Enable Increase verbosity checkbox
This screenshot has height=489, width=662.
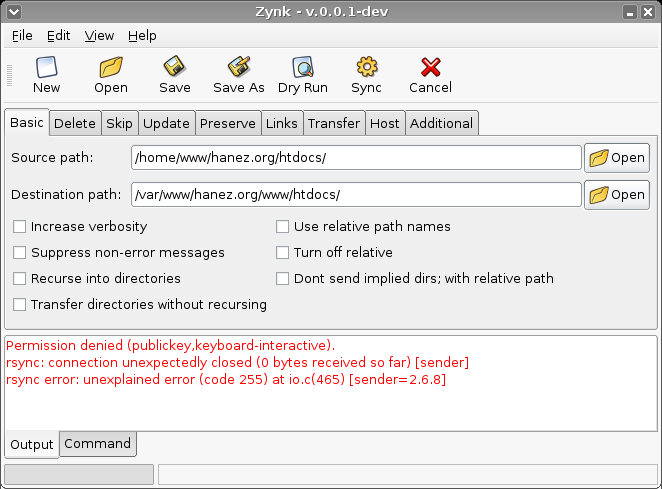[x=19, y=226]
